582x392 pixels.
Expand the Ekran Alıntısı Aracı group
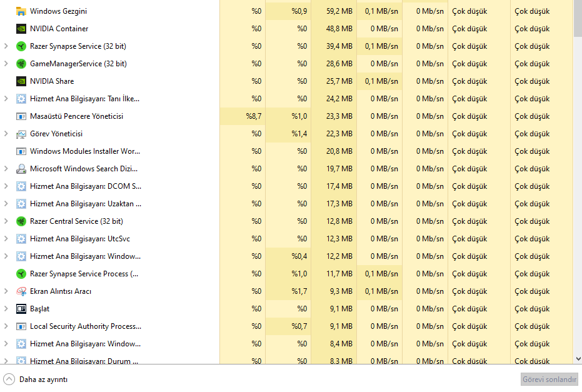(6, 291)
